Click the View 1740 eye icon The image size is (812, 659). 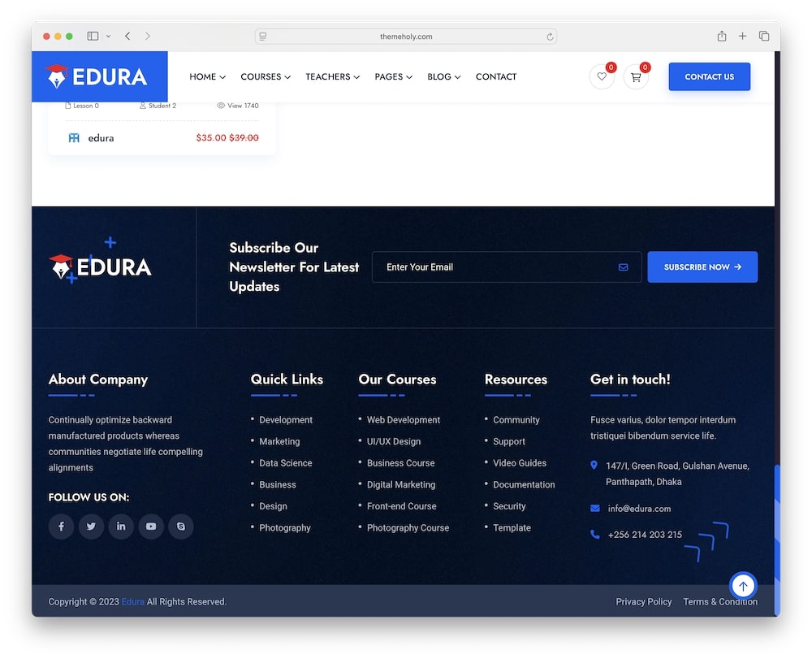coord(221,106)
